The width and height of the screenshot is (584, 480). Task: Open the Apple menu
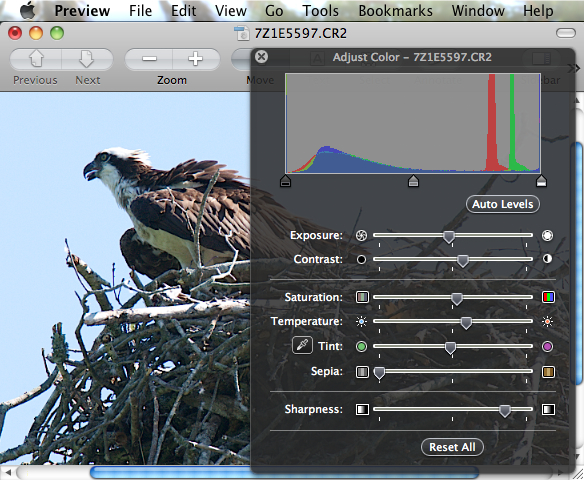(27, 10)
